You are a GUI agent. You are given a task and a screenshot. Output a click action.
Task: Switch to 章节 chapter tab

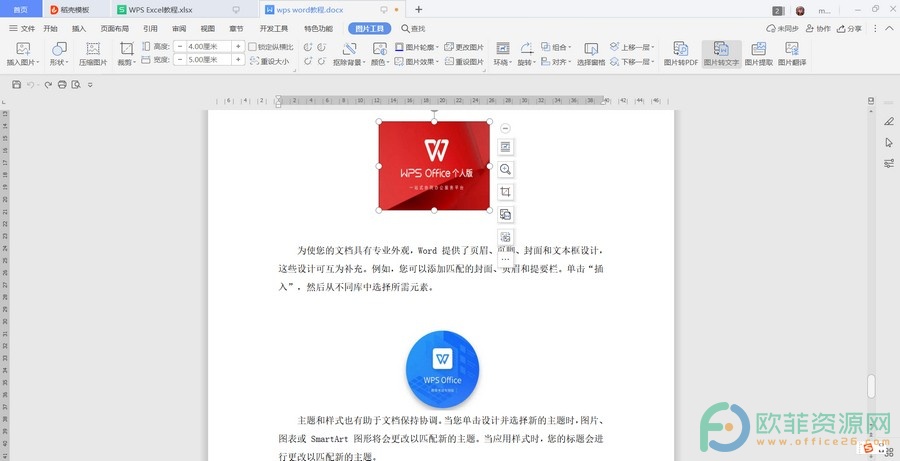point(236,28)
